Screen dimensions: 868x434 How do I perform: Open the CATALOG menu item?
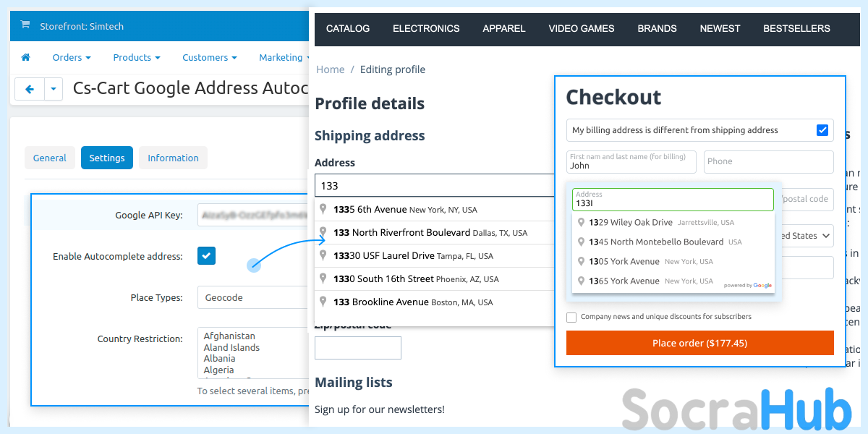[348, 29]
